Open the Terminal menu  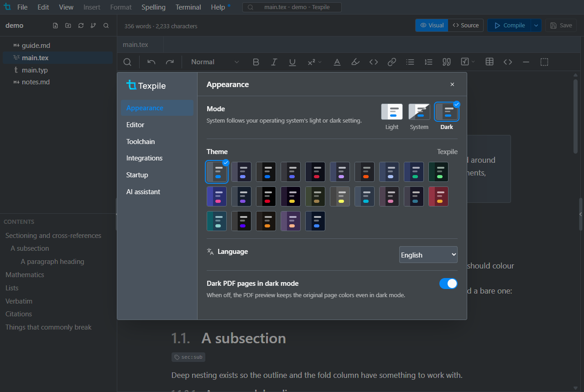pos(188,7)
